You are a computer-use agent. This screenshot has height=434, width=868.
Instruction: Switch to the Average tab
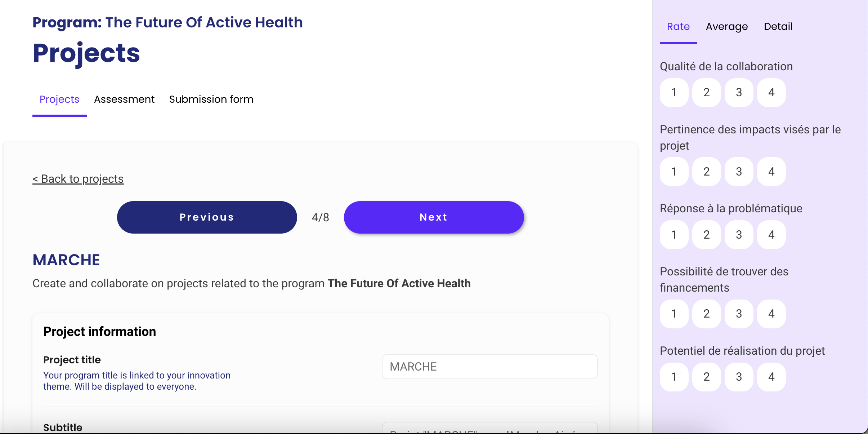pyautogui.click(x=727, y=27)
